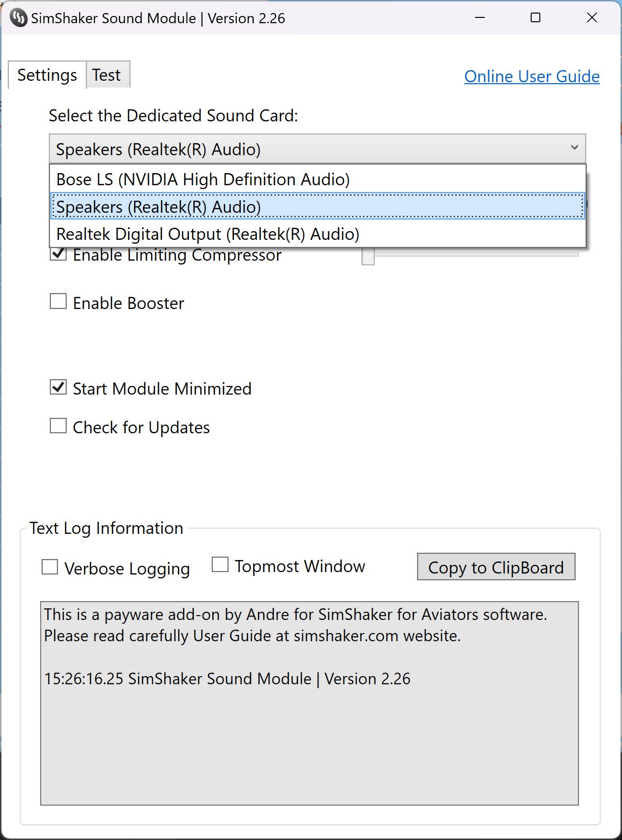Close the SimShaker Sound Module window
This screenshot has height=840, width=622.
[592, 18]
